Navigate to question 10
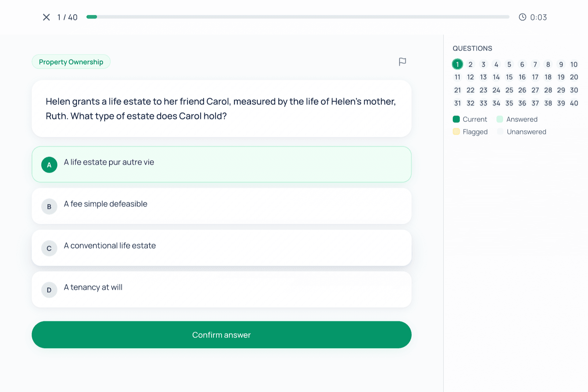The width and height of the screenshot is (588, 392). coord(574,64)
